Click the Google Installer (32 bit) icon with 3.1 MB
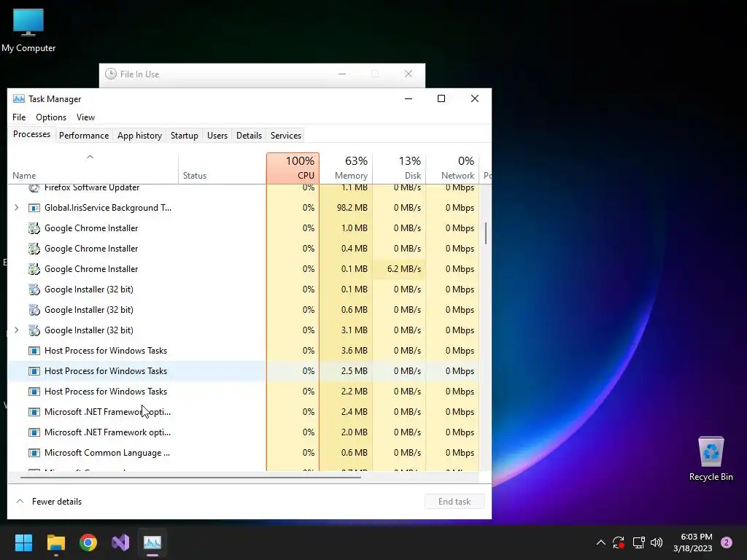The height and width of the screenshot is (560, 747). pyautogui.click(x=34, y=330)
